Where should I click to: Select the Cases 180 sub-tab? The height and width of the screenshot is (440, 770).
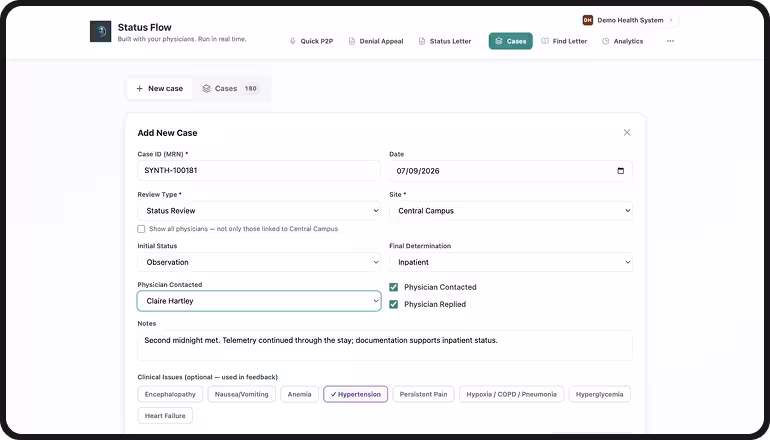[230, 88]
